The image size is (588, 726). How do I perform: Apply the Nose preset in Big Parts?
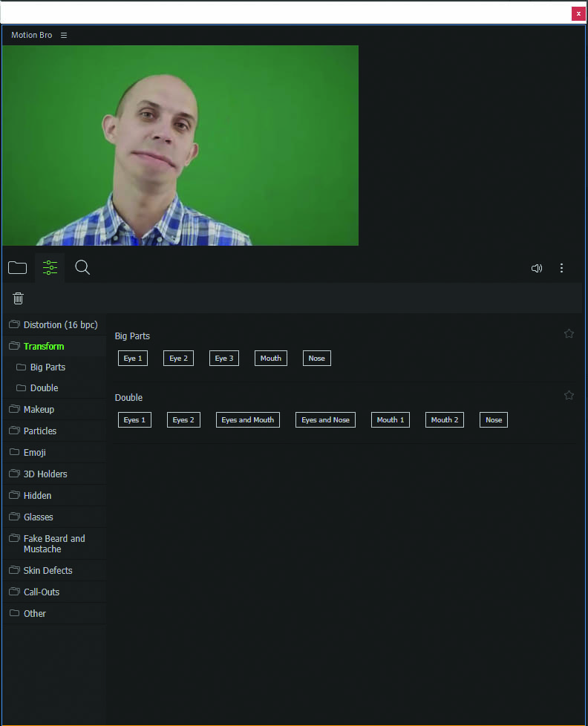point(317,359)
